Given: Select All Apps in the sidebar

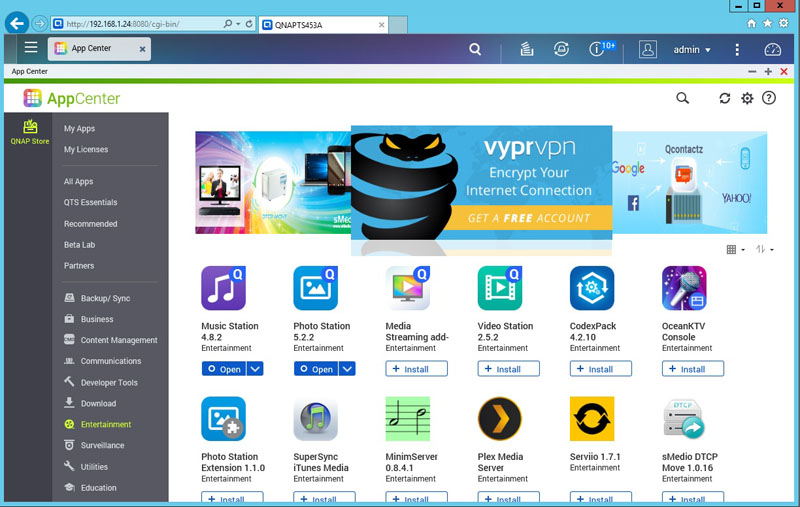Looking at the screenshot, I should click(78, 182).
